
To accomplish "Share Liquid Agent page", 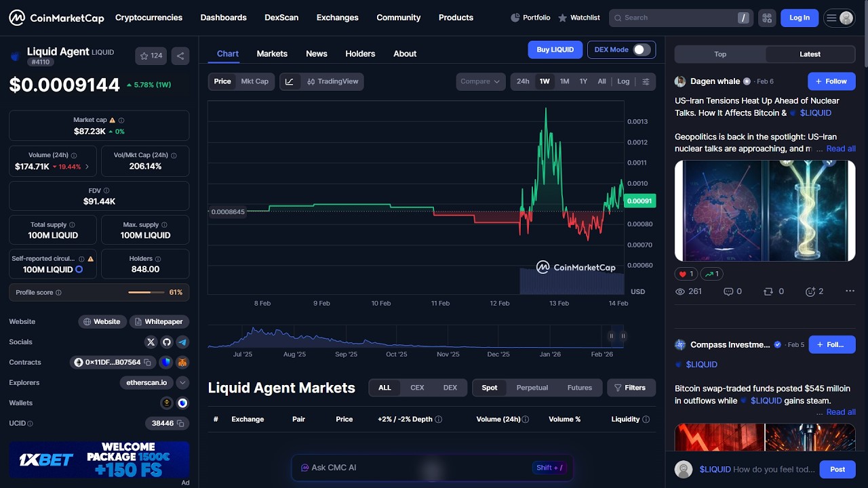I will pyautogui.click(x=180, y=56).
